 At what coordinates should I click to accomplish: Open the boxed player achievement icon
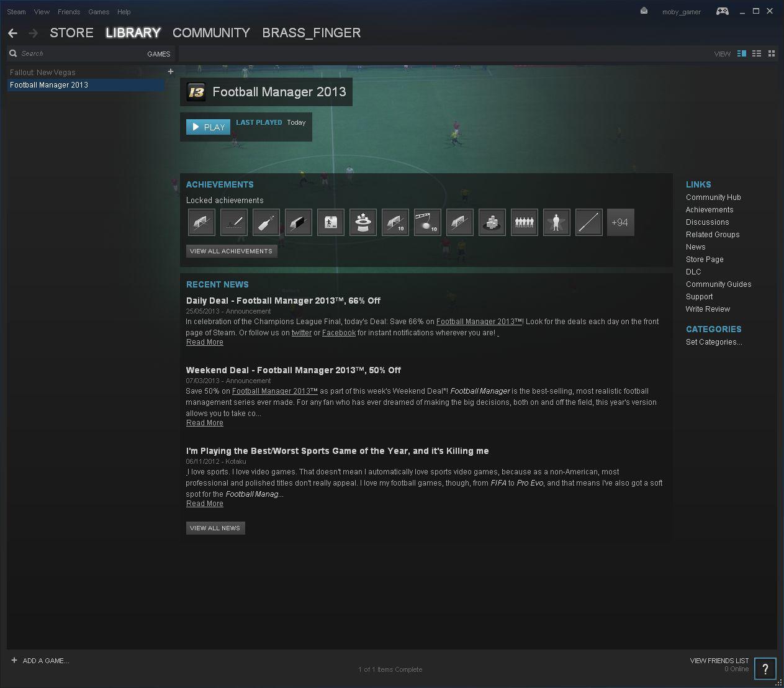point(331,222)
